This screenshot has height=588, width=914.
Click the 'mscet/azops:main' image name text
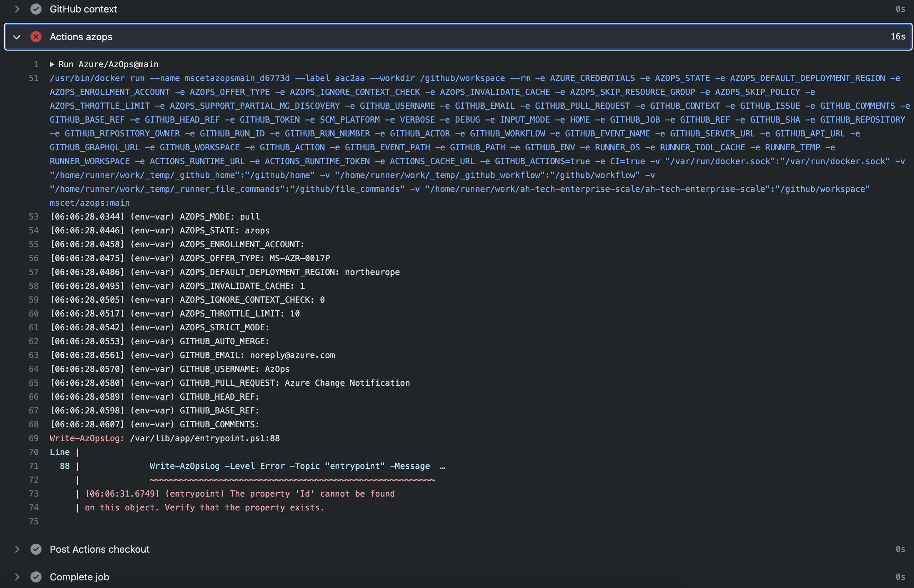pyautogui.click(x=90, y=203)
